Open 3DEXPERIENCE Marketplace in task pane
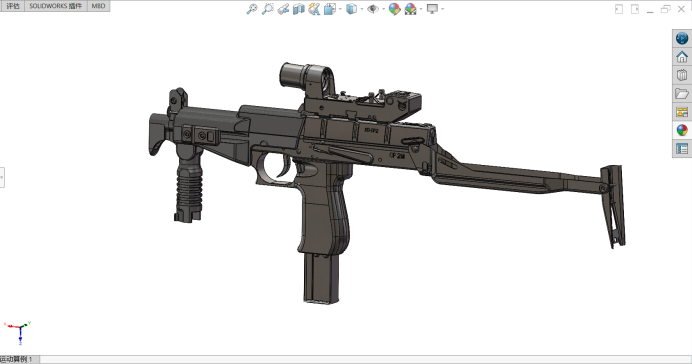The width and height of the screenshot is (692, 364). (x=682, y=38)
